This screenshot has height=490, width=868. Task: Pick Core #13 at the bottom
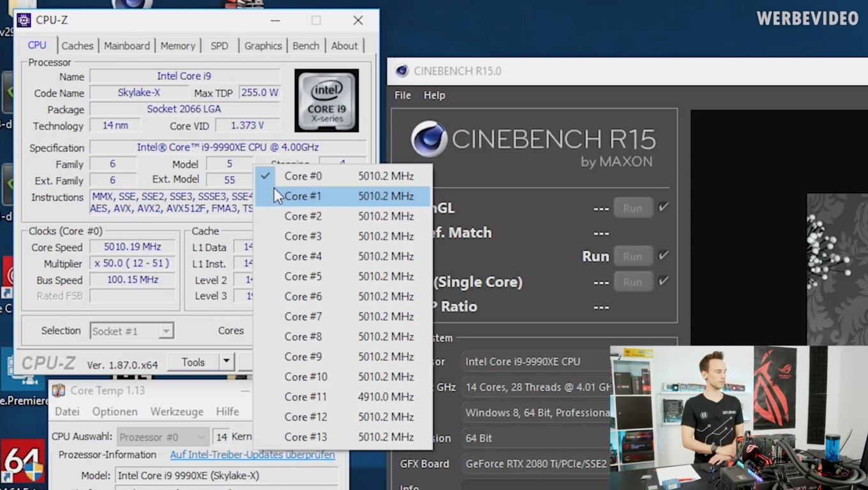pyautogui.click(x=343, y=437)
